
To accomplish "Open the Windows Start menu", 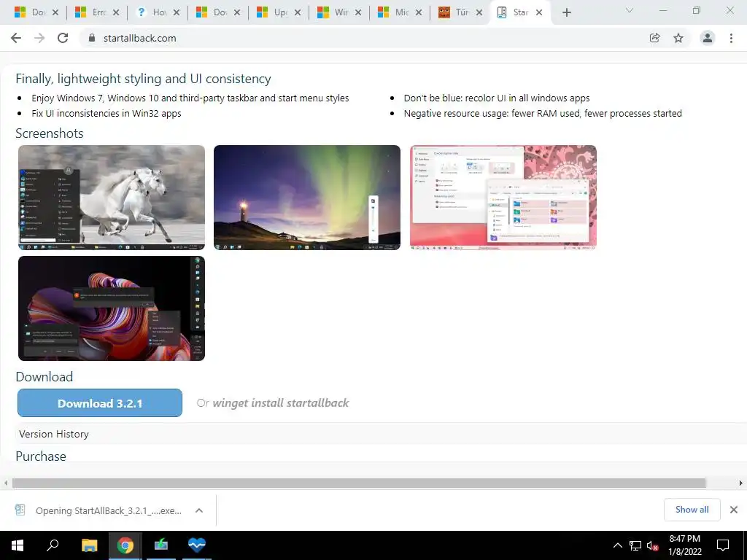I will [18, 545].
